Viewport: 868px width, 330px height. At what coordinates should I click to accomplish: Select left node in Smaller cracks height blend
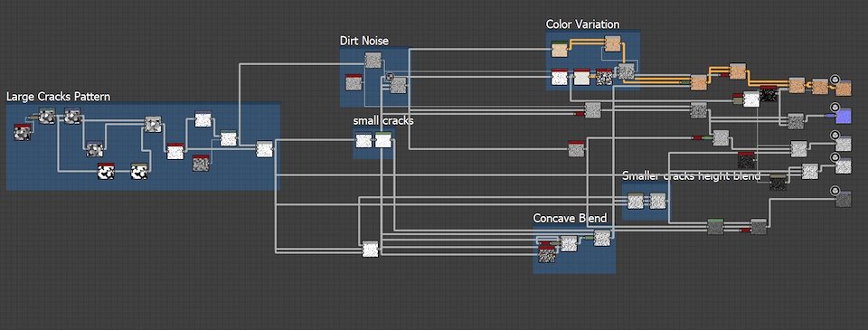point(636,201)
